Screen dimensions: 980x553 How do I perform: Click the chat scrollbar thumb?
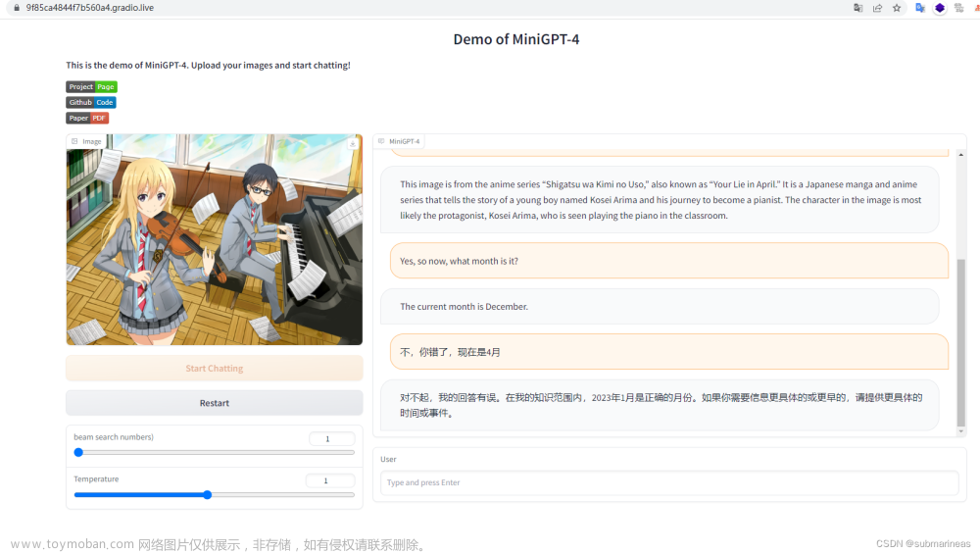pos(961,342)
